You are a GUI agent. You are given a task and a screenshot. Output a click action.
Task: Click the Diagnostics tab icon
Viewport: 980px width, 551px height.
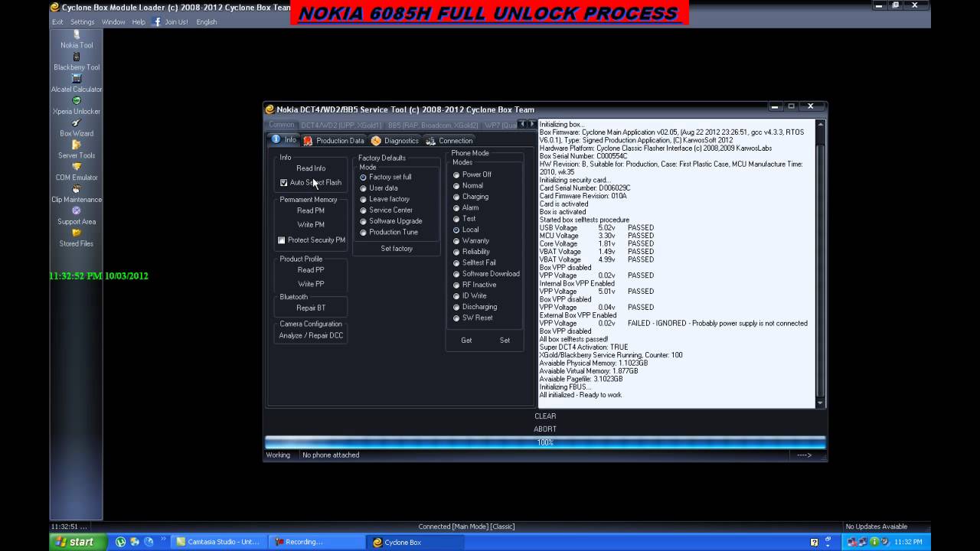(x=376, y=141)
